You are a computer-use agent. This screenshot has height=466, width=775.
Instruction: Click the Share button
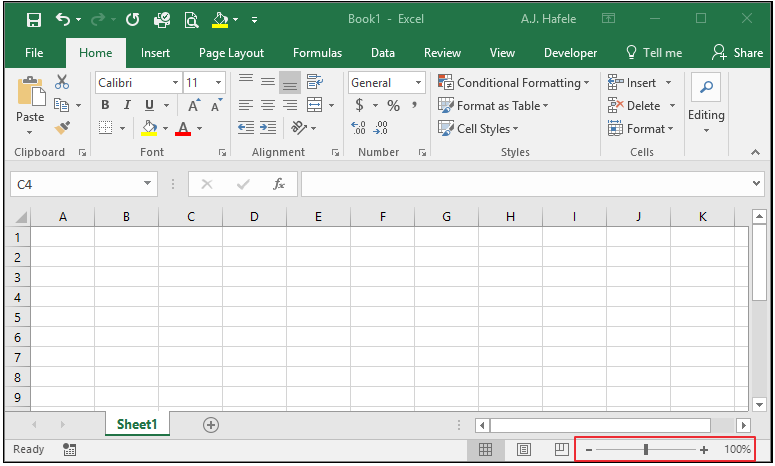pyautogui.click(x=737, y=53)
